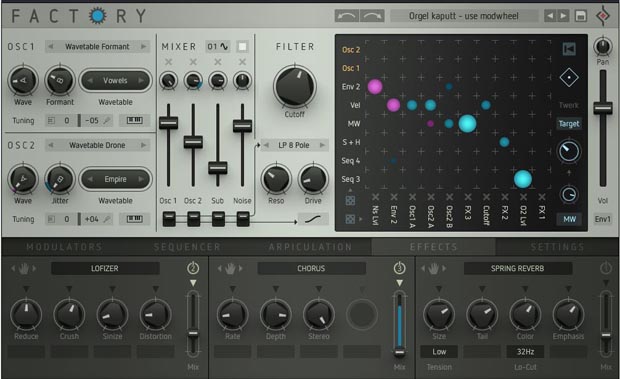This screenshot has height=379, width=620.
Task: Click the Chorus hand icon
Action: pyautogui.click(x=230, y=269)
